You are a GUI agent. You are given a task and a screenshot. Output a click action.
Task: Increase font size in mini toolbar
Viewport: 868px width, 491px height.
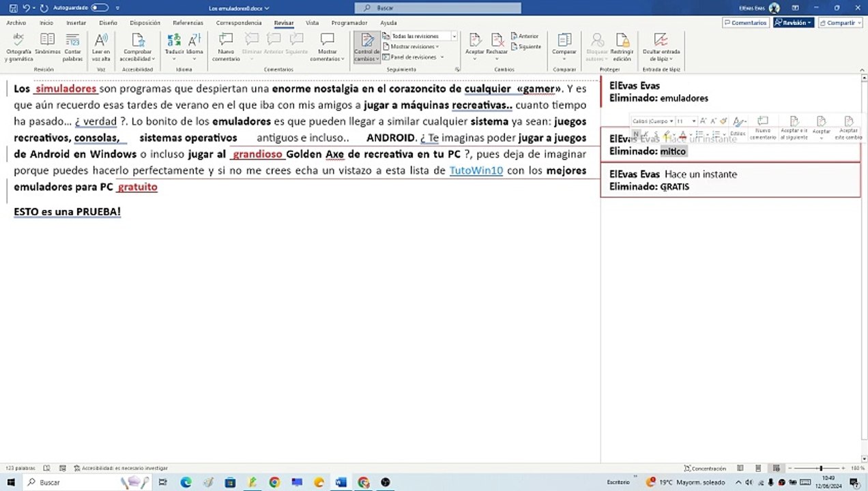click(703, 121)
